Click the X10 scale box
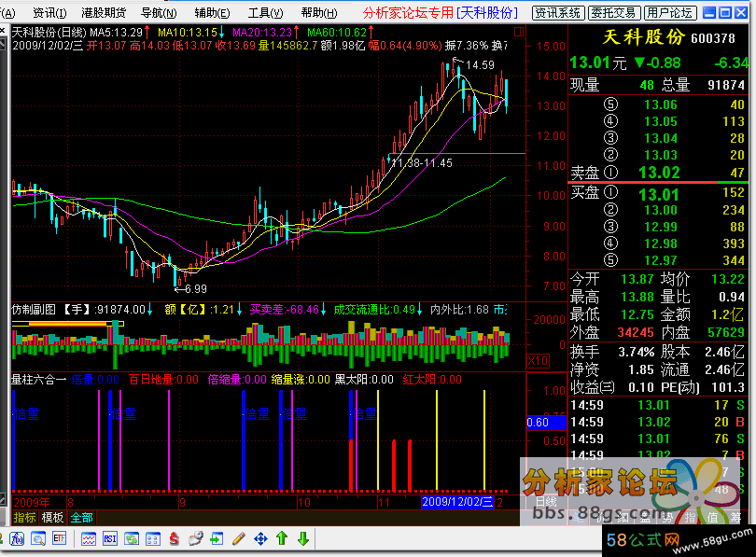 point(538,360)
